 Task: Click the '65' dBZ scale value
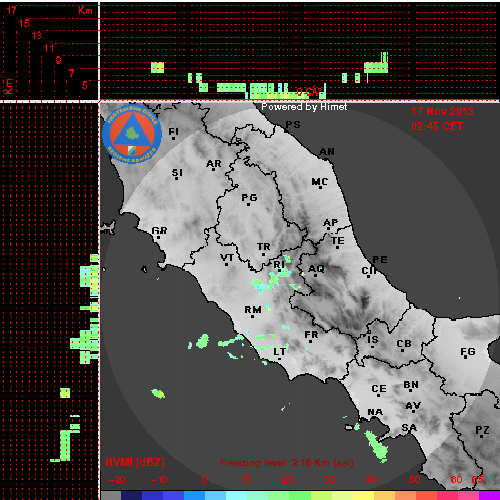pyautogui.click(x=477, y=480)
